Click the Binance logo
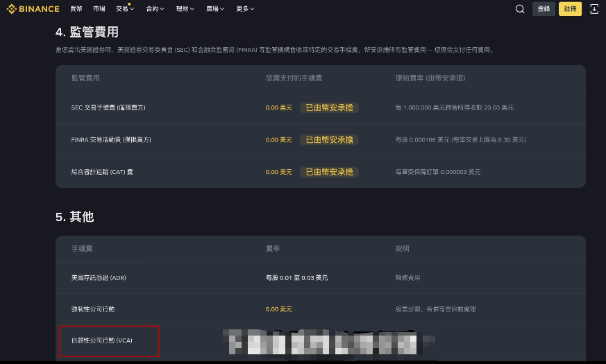The height and width of the screenshot is (364, 606). [33, 9]
